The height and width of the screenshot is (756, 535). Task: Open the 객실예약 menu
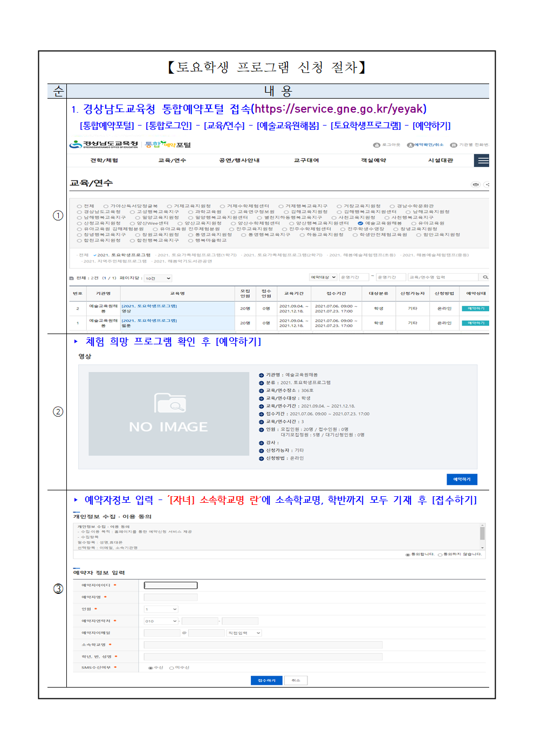(374, 160)
